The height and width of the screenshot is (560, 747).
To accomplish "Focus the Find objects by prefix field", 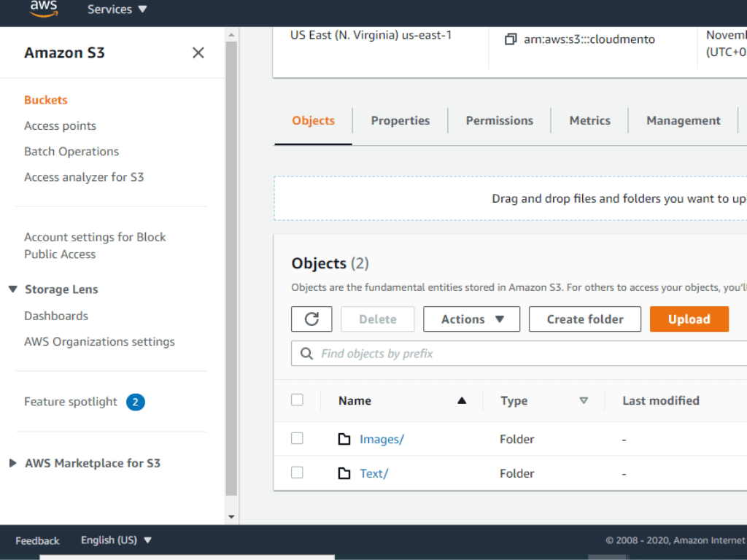I will (519, 354).
